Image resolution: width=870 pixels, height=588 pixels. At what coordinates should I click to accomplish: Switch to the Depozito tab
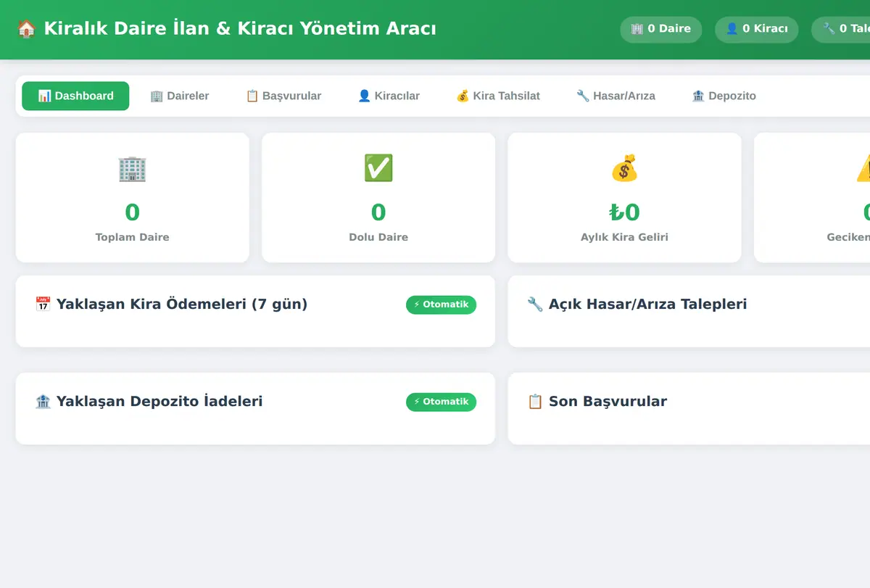click(724, 96)
